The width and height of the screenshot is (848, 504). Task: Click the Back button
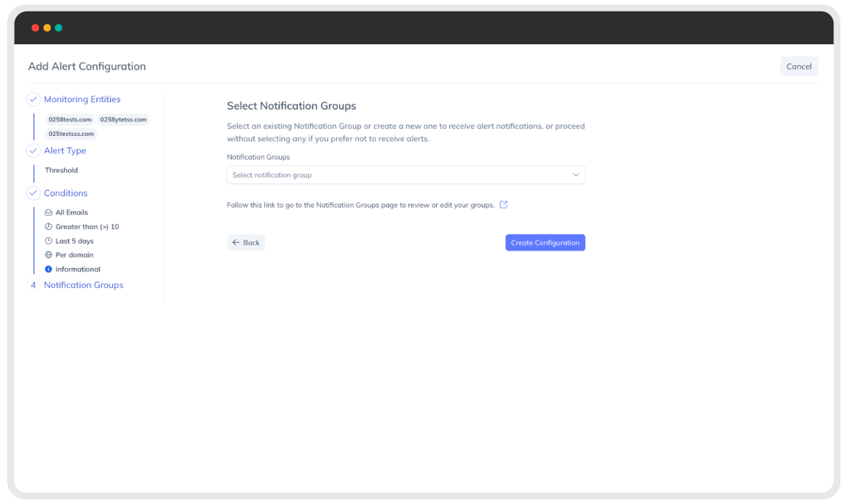(246, 243)
